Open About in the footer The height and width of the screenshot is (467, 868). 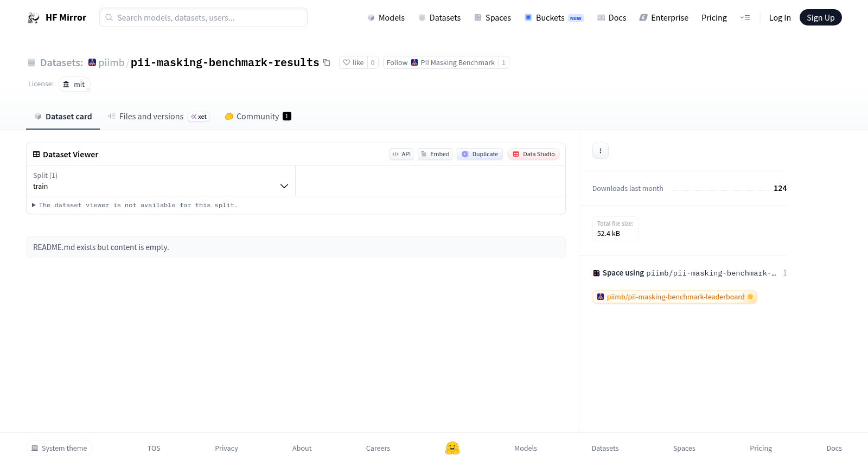[x=302, y=448]
